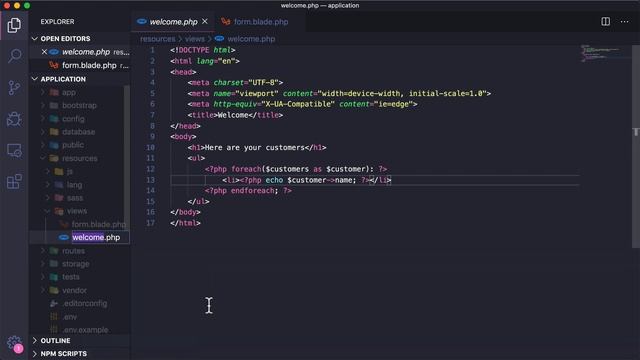Open the Explorer view in activity bar
640x360 pixels.
14,25
